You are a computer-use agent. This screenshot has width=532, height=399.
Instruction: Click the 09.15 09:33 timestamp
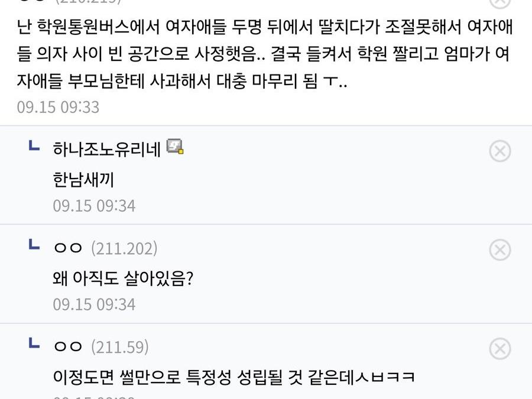pyautogui.click(x=58, y=107)
